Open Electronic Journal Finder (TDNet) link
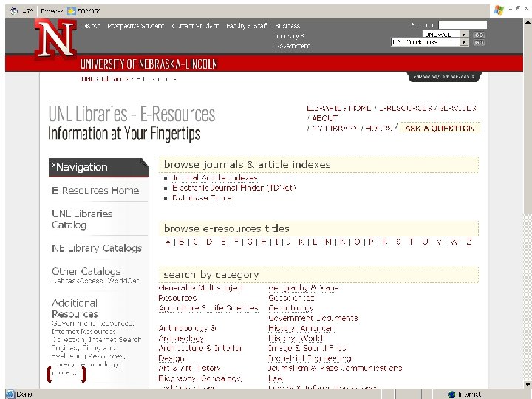The width and height of the screenshot is (532, 399). point(233,188)
